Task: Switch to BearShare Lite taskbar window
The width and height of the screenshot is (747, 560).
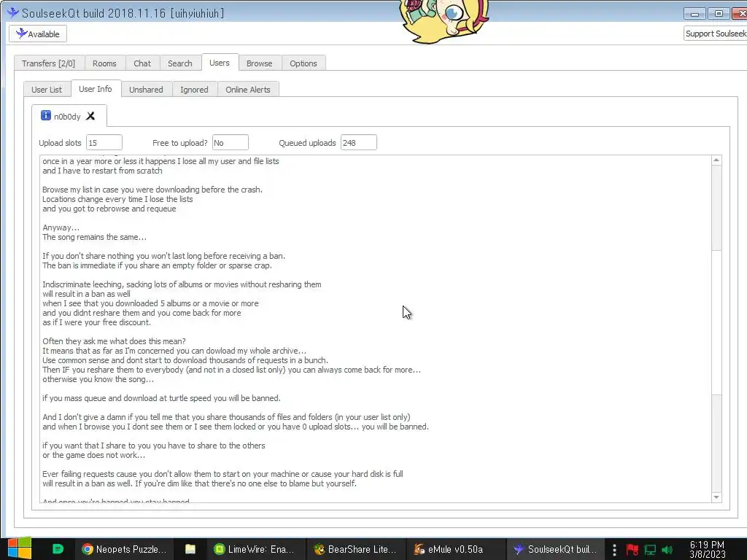Action: click(355, 549)
